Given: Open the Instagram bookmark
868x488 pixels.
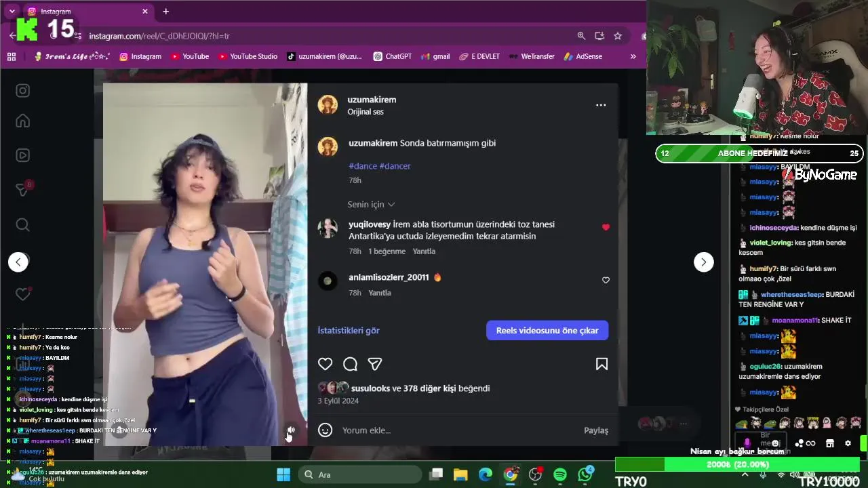Looking at the screenshot, I should 140,56.
